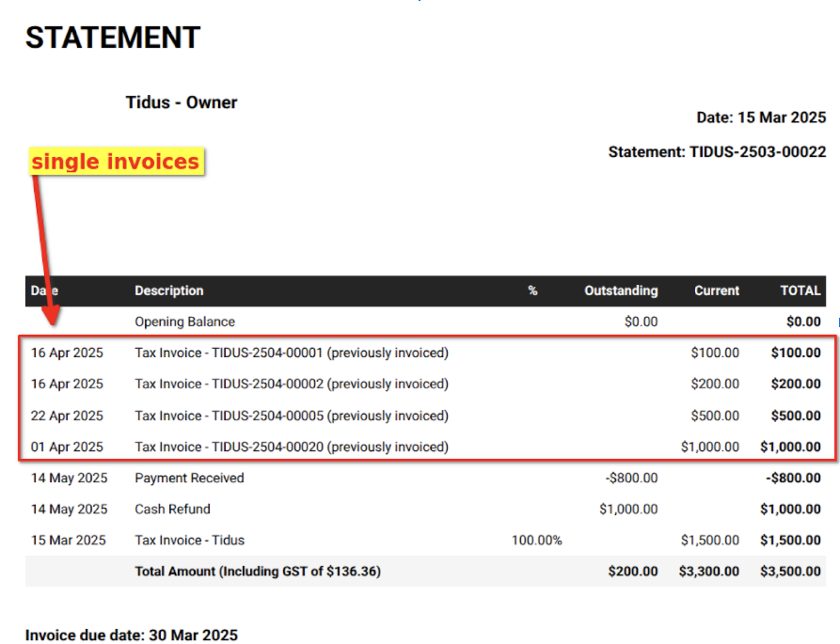Click the Invoice due date line

tap(132, 635)
